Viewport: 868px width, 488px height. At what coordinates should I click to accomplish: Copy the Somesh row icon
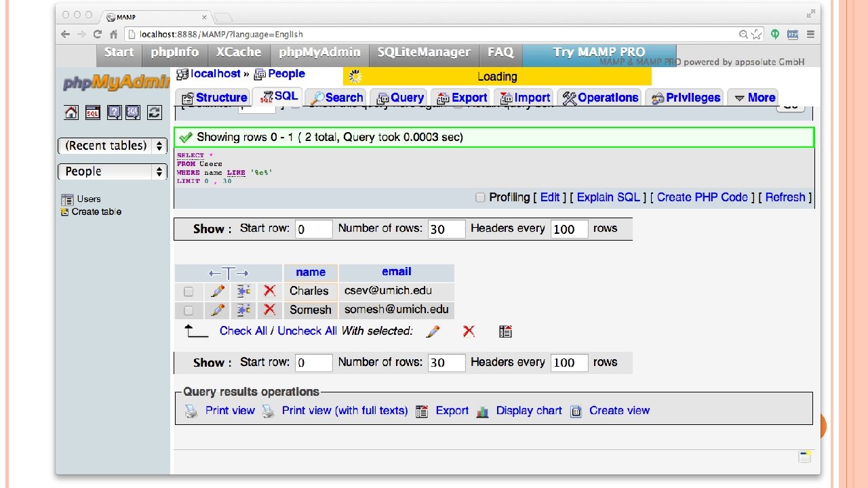(243, 310)
